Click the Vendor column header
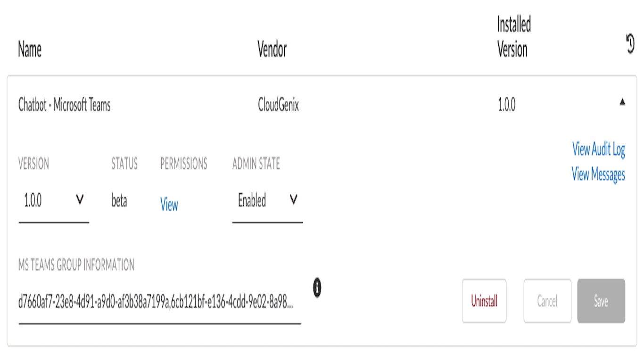The height and width of the screenshot is (362, 644). click(272, 49)
